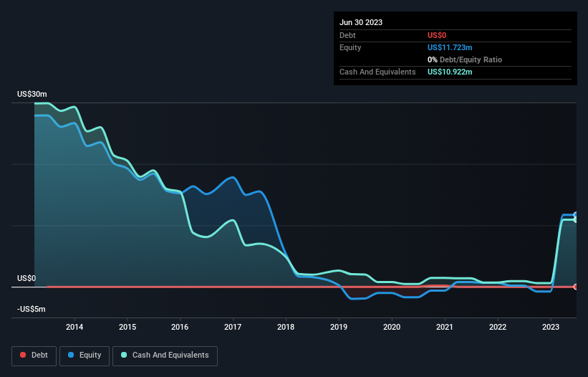Click the Cash value US$10.922m
The width and height of the screenshot is (588, 377).
pyautogui.click(x=450, y=72)
